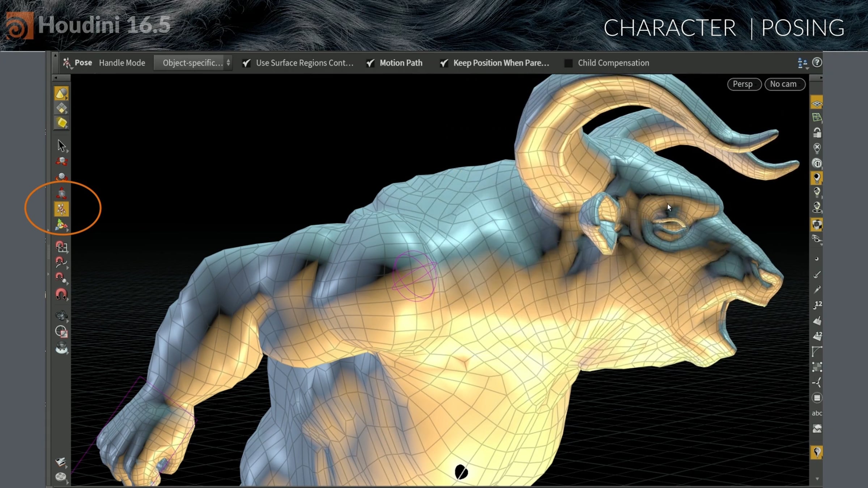Enable grid snapping magnet icon

61,247
